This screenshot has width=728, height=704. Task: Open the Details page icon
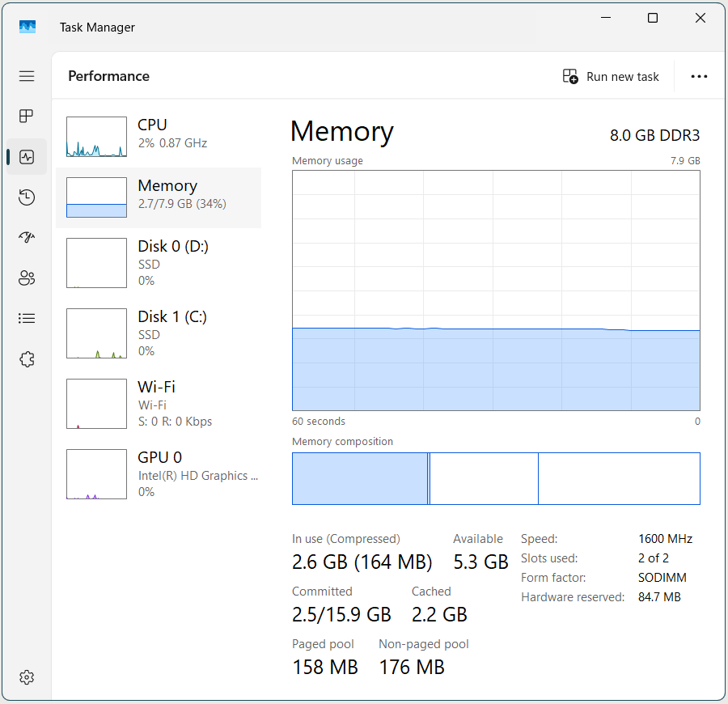pyautogui.click(x=27, y=319)
